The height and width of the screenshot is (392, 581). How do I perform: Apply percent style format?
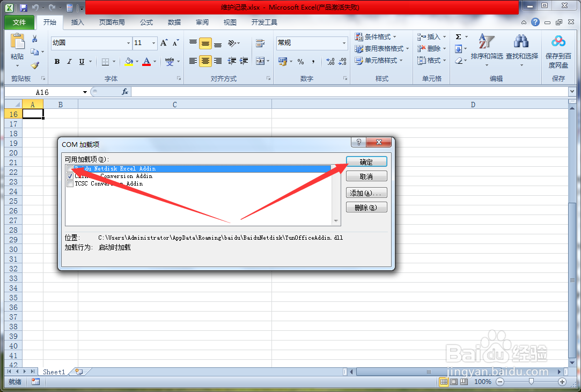[x=300, y=62]
